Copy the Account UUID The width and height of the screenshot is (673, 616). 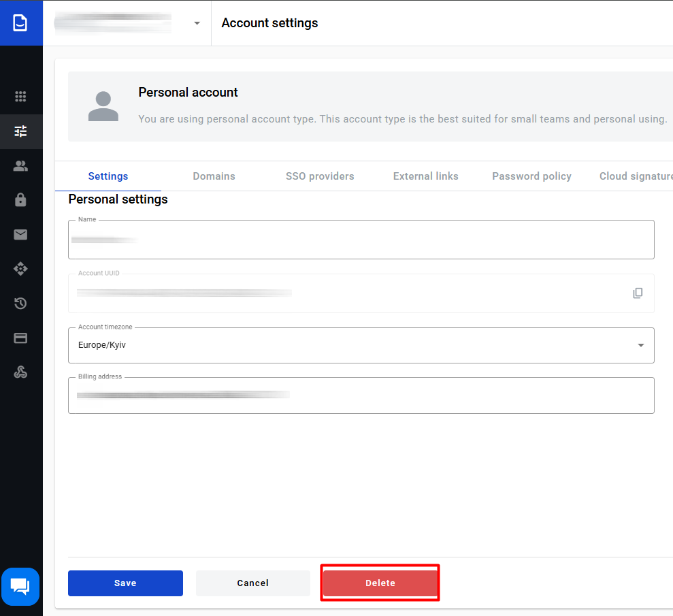[638, 293]
